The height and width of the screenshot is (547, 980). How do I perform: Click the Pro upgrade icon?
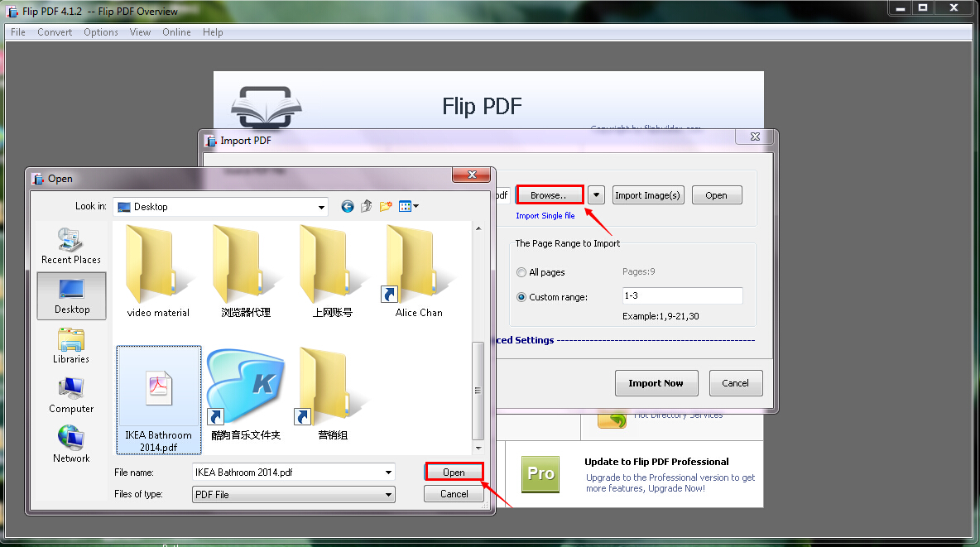click(x=540, y=474)
